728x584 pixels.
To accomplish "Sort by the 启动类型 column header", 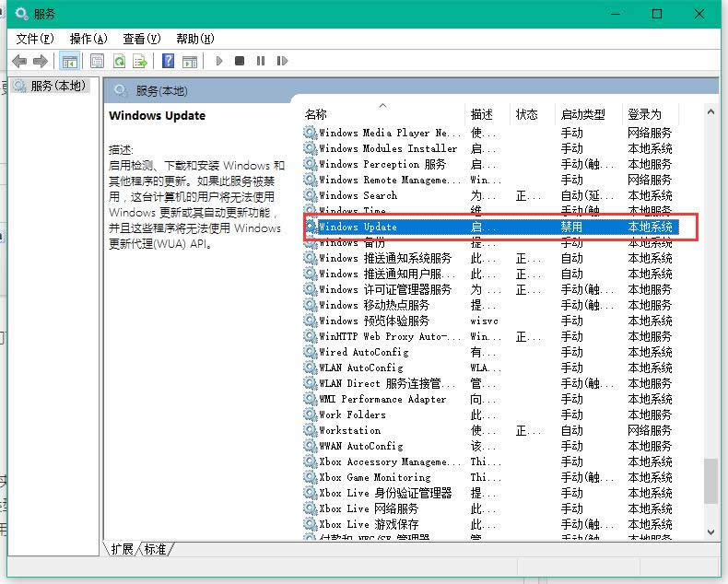I will (582, 114).
